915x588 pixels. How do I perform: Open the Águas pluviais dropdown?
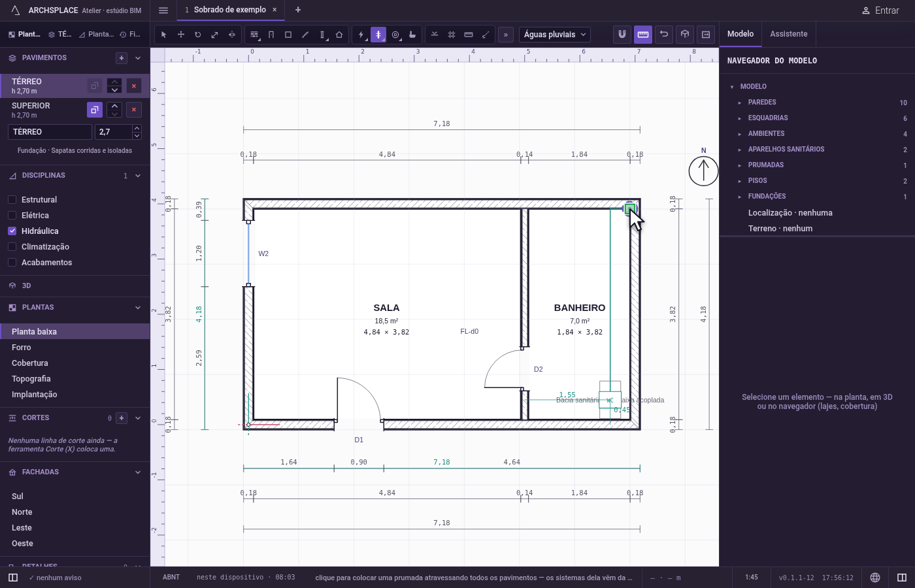click(555, 35)
